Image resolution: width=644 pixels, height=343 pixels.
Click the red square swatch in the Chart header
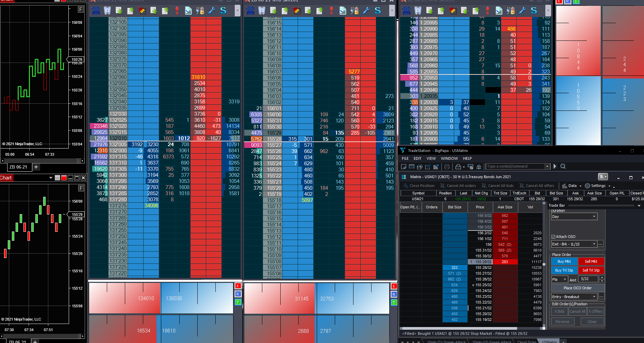pos(64,178)
